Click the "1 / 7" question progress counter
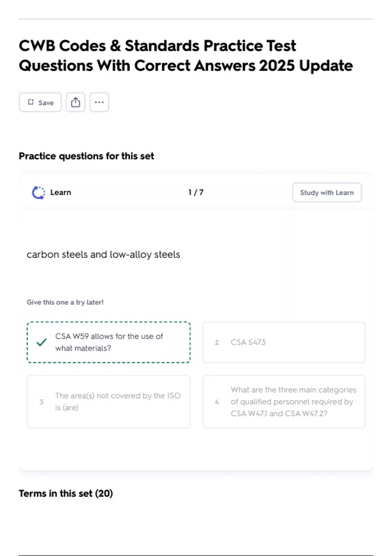Image resolution: width=392 pixels, height=556 pixels. 196,193
